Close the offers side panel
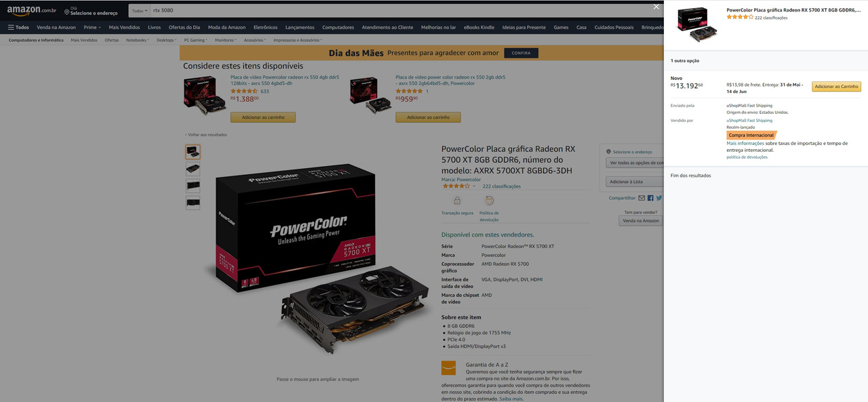 click(x=656, y=7)
